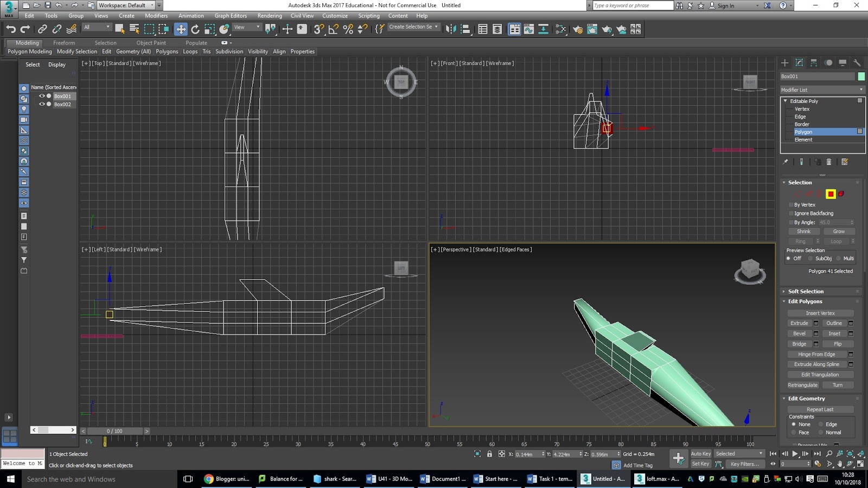
Task: Click the Grow selection button
Action: click(839, 232)
